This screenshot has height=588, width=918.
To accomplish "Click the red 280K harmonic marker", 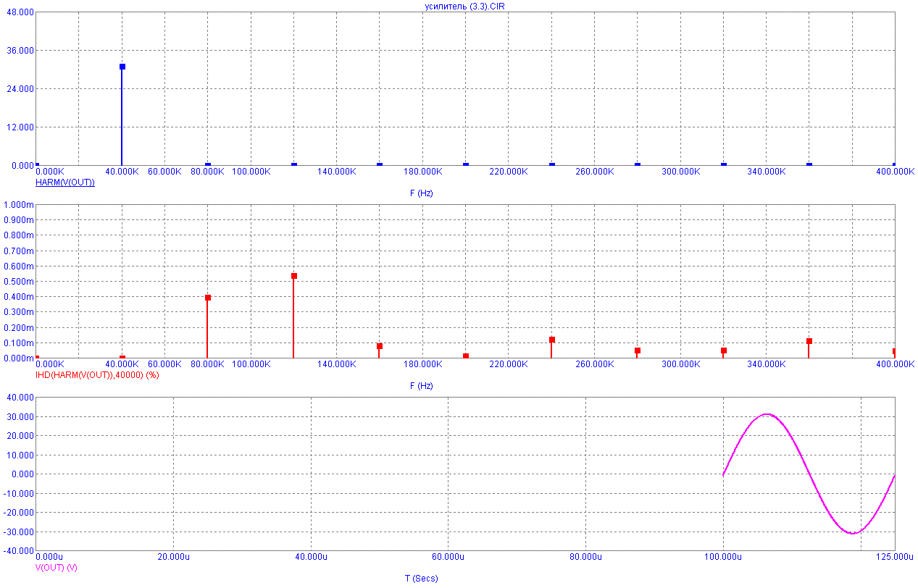I will pos(638,350).
